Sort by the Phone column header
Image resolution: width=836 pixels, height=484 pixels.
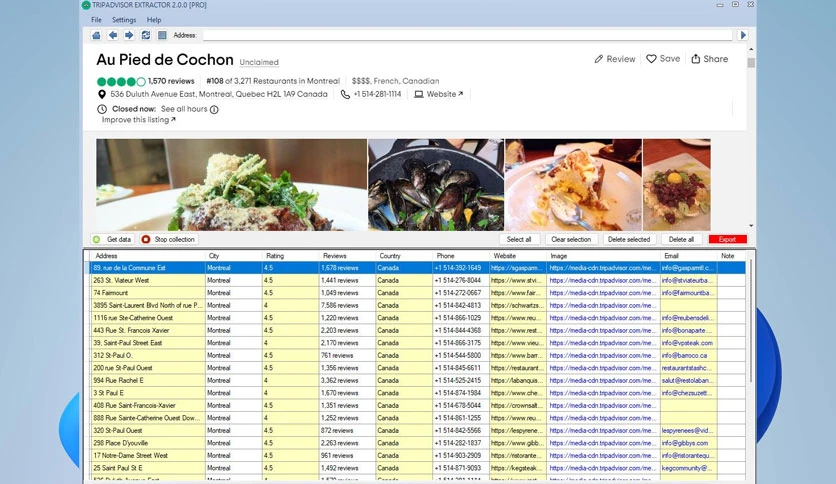coord(461,256)
